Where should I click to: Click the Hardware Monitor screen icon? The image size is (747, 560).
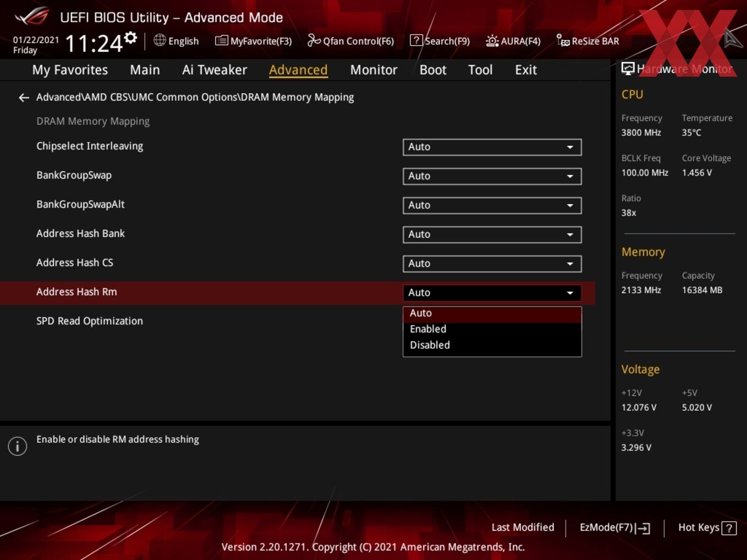[628, 69]
